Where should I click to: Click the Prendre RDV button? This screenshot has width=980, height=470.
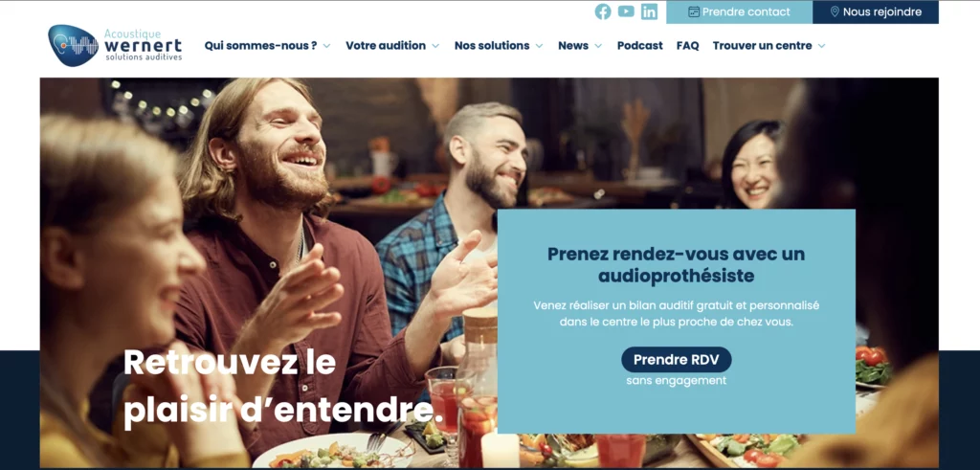coord(677,359)
